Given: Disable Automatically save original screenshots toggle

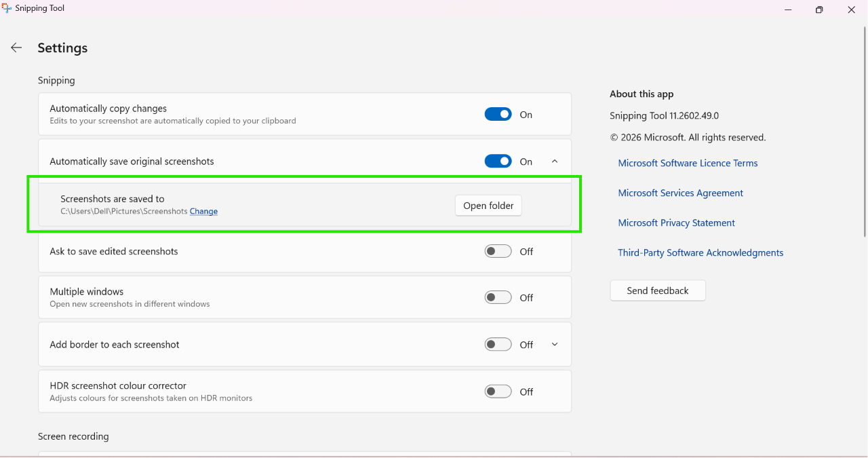Looking at the screenshot, I should pos(498,161).
